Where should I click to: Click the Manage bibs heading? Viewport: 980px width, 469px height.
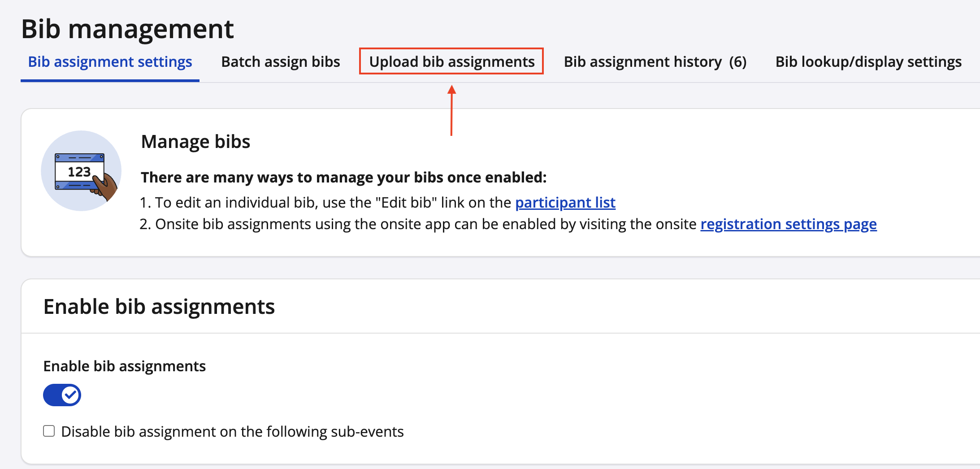point(195,142)
